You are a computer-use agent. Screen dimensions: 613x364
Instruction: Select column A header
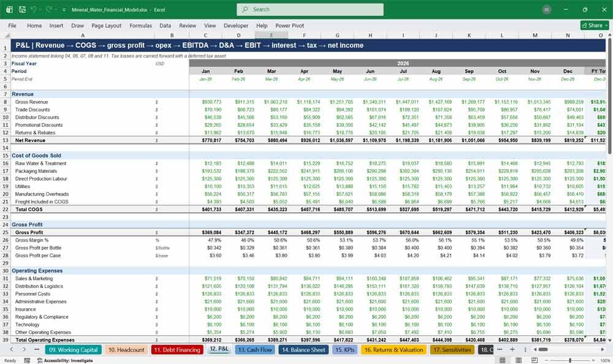point(83,35)
